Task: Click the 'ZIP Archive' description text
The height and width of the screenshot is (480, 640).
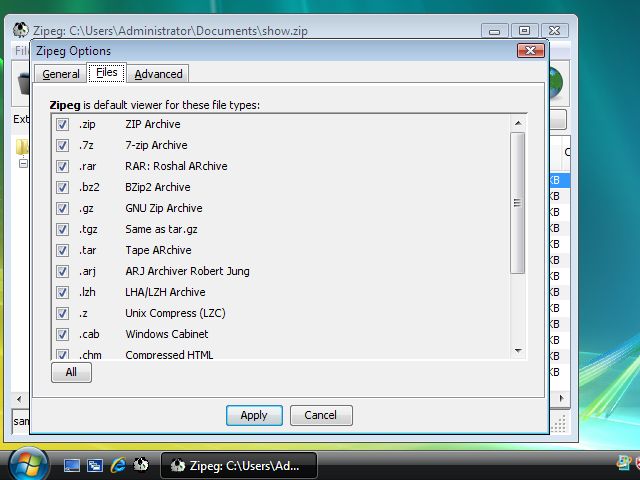Action: (153, 124)
